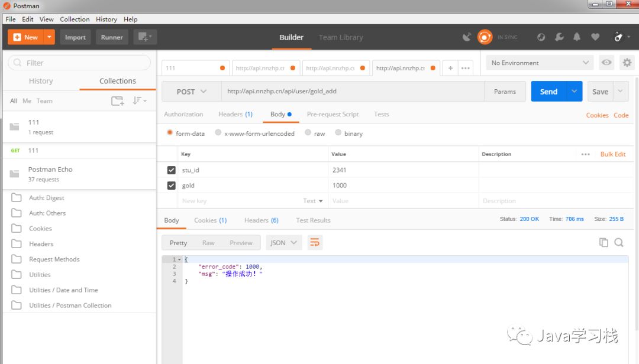Open the browse globe icon
639x364 pixels.
[541, 37]
